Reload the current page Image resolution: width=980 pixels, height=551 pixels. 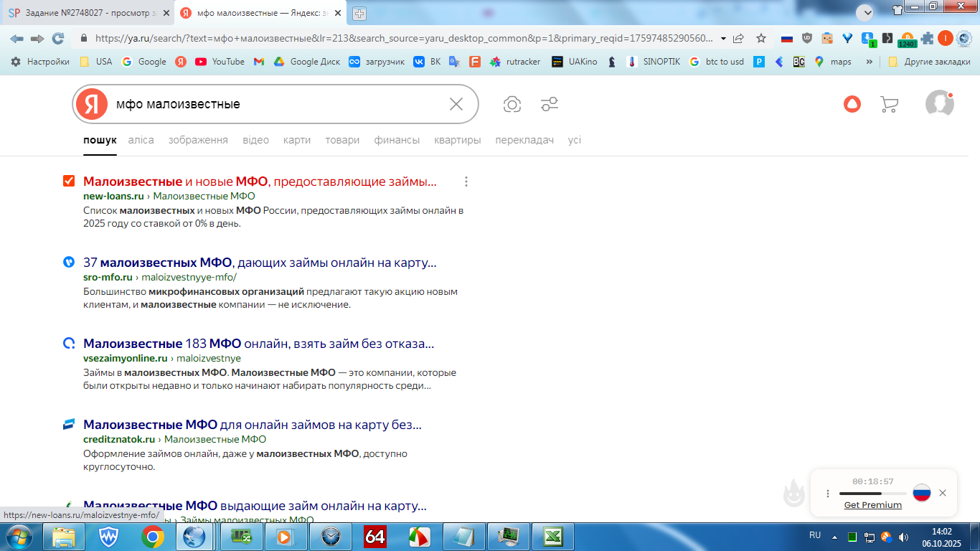(58, 38)
